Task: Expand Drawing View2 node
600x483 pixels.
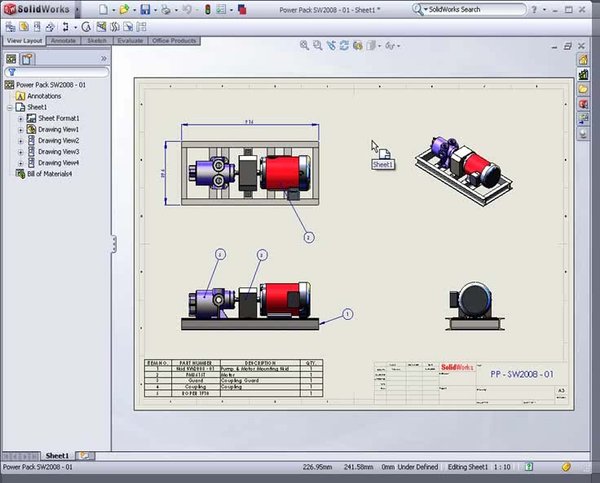Action: [21, 141]
